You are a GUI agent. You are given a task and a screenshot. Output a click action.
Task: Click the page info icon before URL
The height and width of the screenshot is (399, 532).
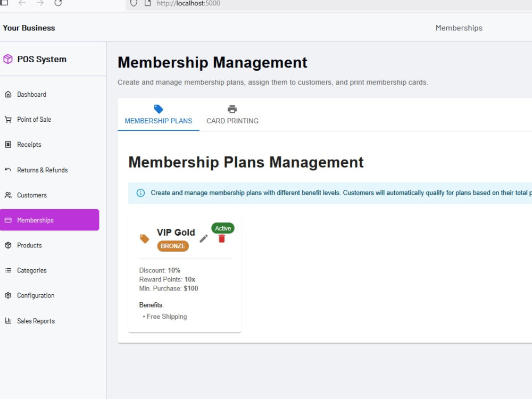pyautogui.click(x=147, y=3)
